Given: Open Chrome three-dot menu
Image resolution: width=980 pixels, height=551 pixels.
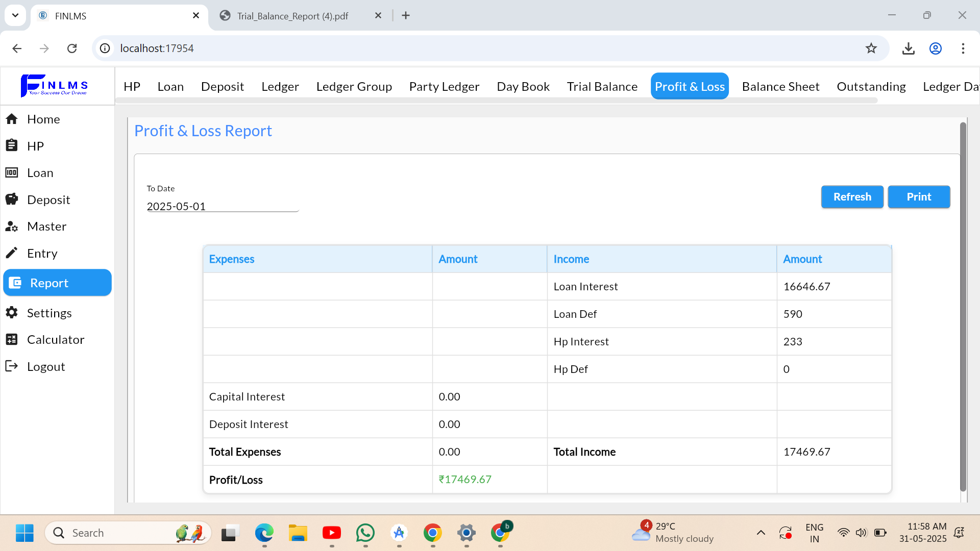Looking at the screenshot, I should 963,48.
